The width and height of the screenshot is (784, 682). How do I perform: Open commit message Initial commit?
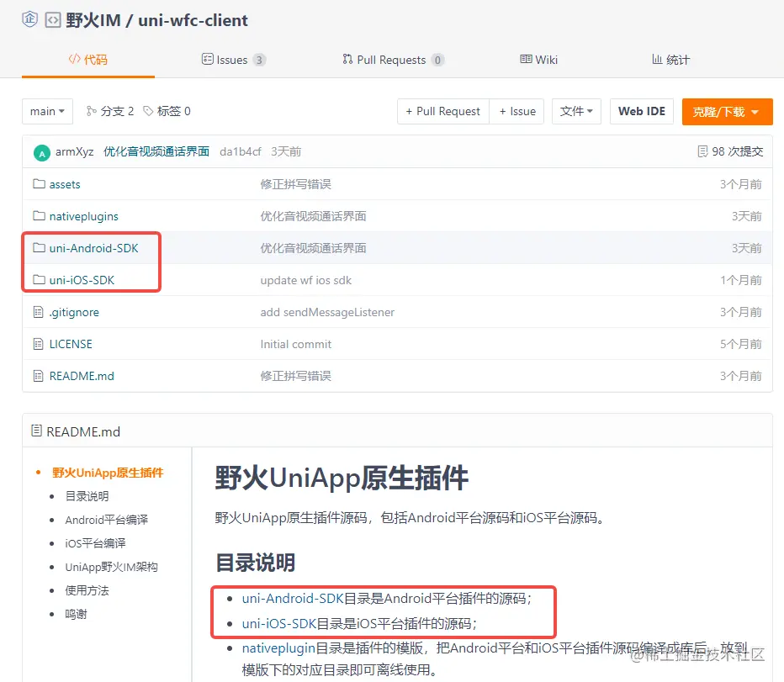pyautogui.click(x=295, y=345)
